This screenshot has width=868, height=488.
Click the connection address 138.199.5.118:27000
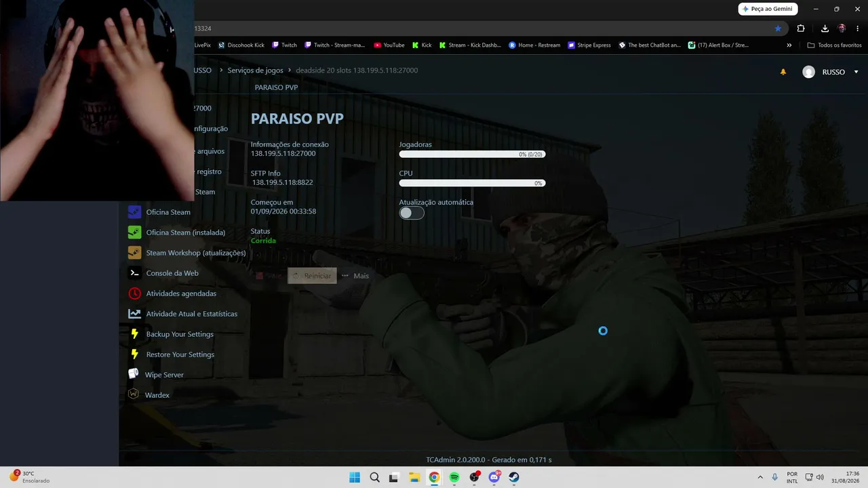point(283,154)
